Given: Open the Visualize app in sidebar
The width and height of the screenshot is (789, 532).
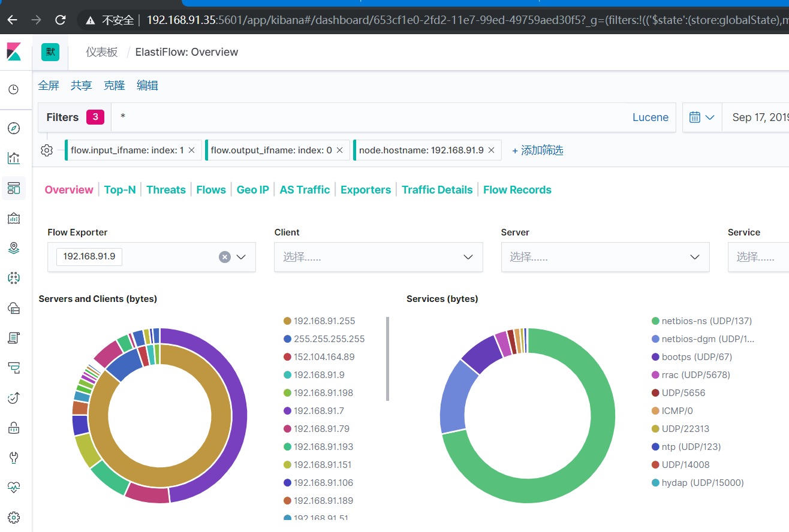Looking at the screenshot, I should pos(13,158).
